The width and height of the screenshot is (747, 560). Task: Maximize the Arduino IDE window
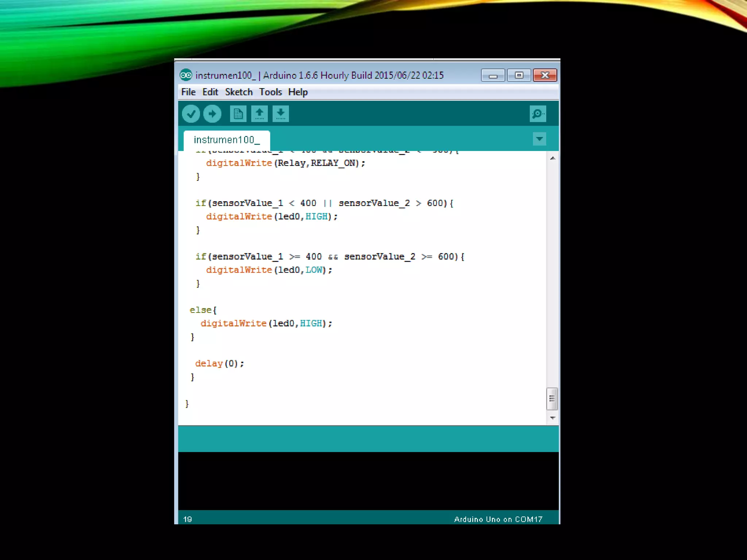tap(519, 75)
